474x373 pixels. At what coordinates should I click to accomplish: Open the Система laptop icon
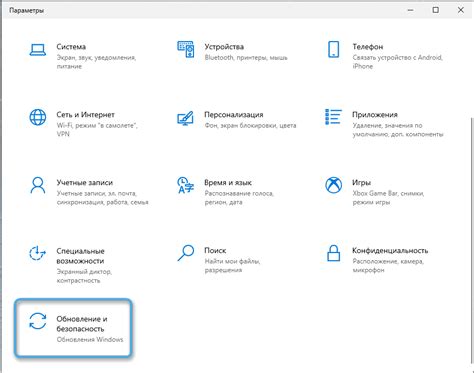pyautogui.click(x=37, y=50)
